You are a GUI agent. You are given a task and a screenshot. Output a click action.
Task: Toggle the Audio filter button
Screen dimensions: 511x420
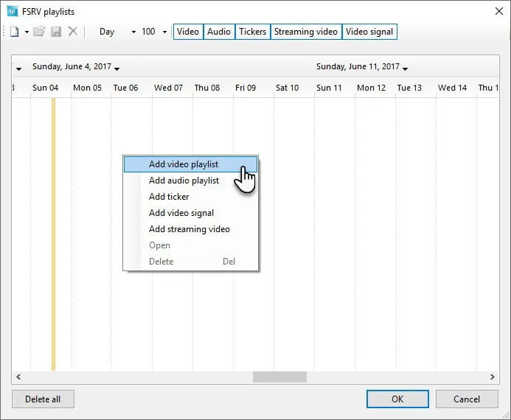218,32
